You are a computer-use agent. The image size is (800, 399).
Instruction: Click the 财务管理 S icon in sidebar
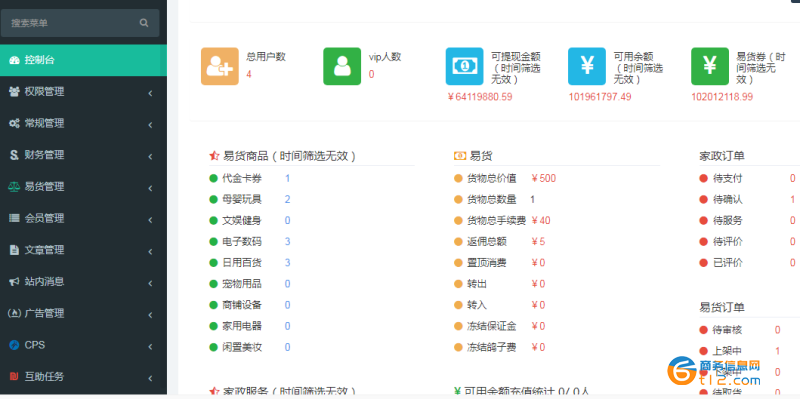pyautogui.click(x=14, y=155)
